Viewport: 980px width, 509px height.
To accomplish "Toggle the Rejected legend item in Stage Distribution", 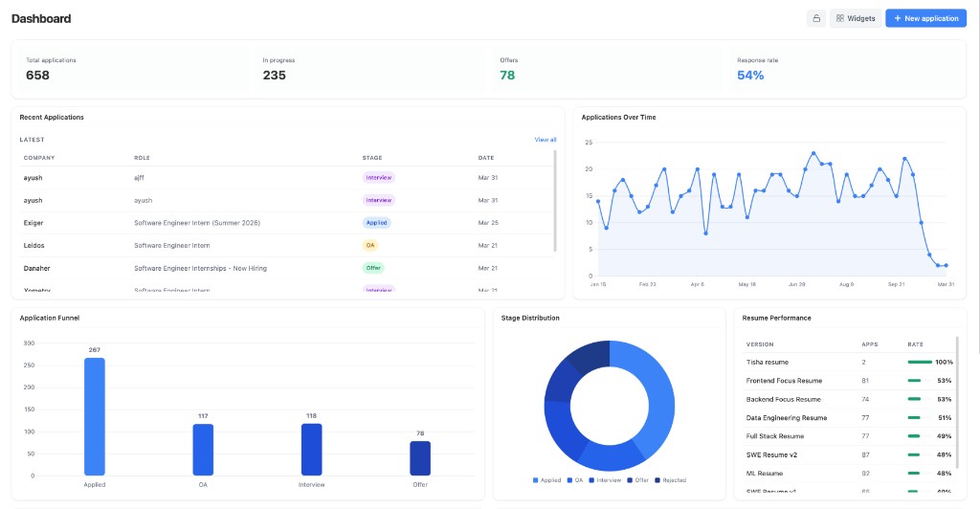I will (670, 480).
